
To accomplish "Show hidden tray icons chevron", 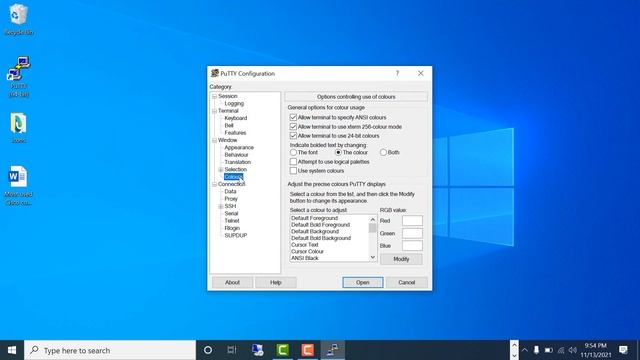I will (x=525, y=350).
